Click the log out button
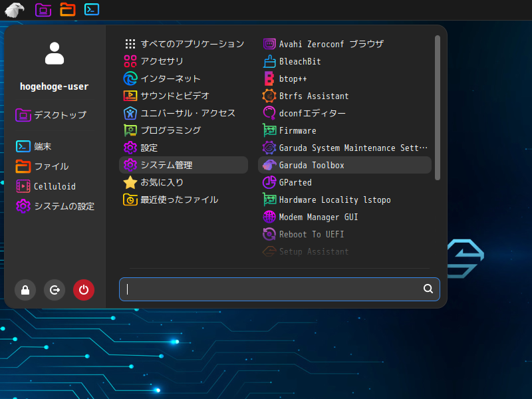The width and height of the screenshot is (532, 399). coord(55,290)
